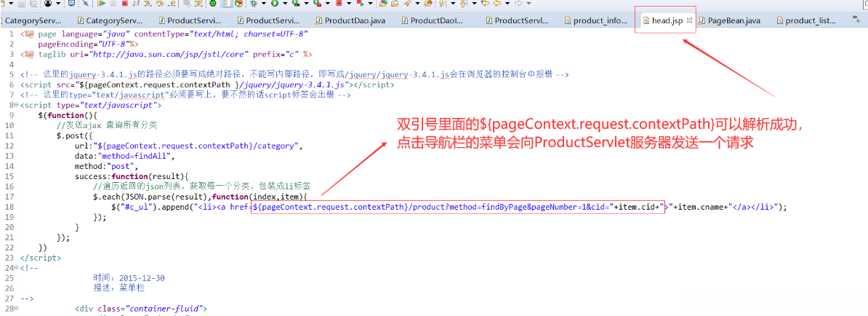Click the Step Into icon
This screenshot has height=316, width=868.
tap(148, 4)
